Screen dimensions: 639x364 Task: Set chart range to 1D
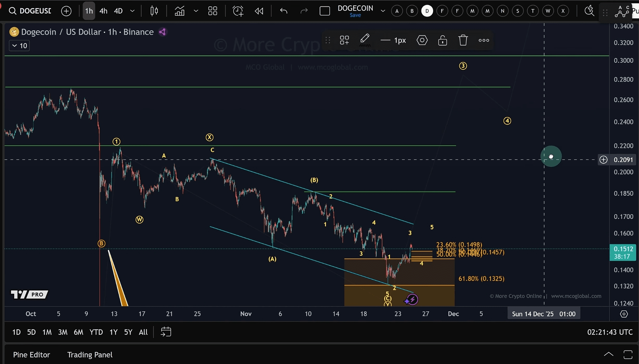point(16,332)
